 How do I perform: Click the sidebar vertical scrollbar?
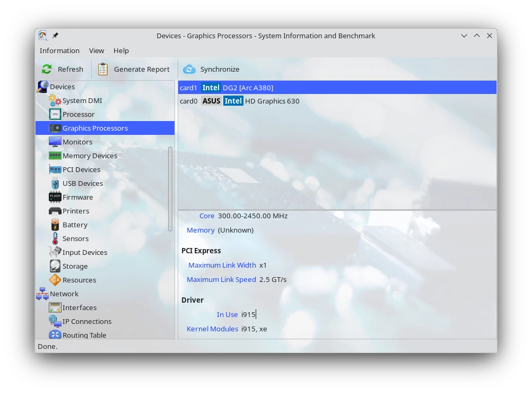click(x=170, y=189)
